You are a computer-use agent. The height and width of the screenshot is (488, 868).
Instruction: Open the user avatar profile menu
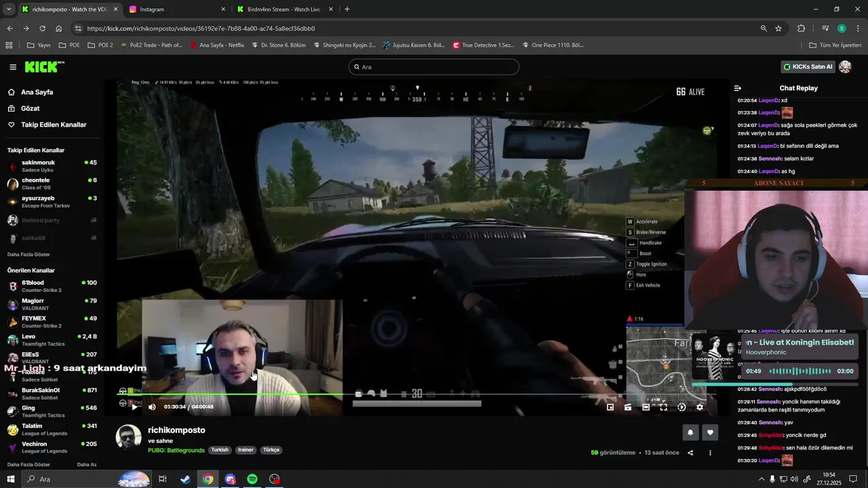pos(845,66)
